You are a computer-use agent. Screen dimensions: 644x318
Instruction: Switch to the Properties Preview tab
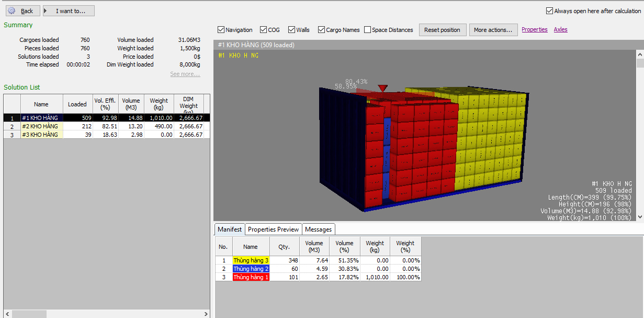coord(273,229)
